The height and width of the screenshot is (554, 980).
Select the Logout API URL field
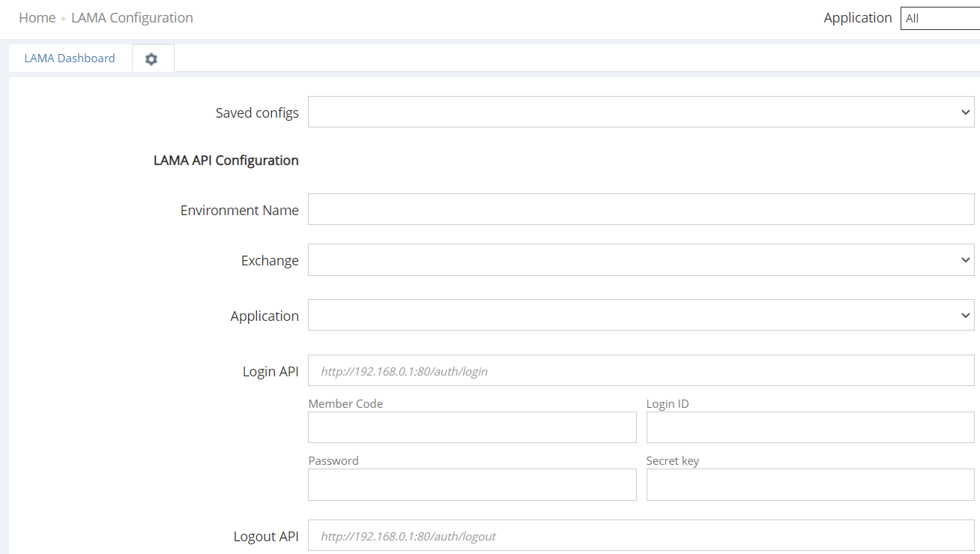pos(641,536)
